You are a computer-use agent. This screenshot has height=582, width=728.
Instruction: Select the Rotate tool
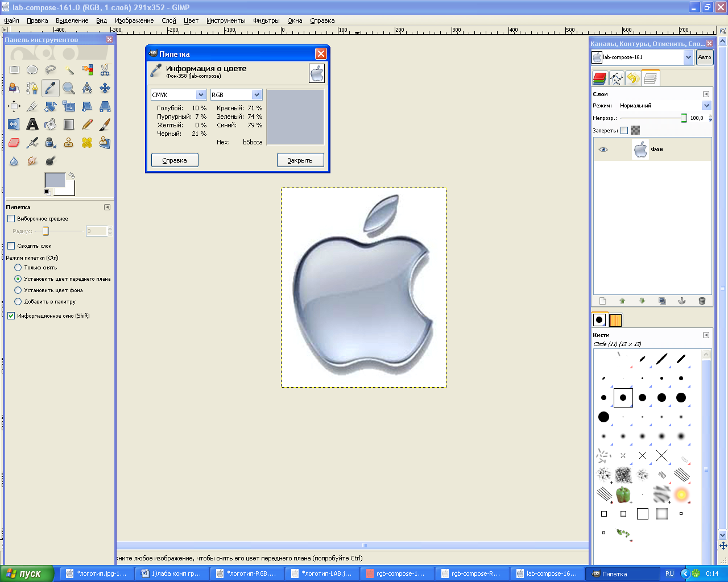click(51, 106)
